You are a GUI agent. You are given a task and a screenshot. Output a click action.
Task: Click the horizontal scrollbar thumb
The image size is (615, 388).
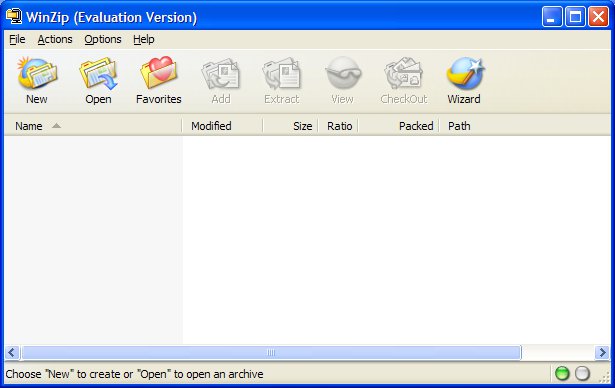(271, 352)
